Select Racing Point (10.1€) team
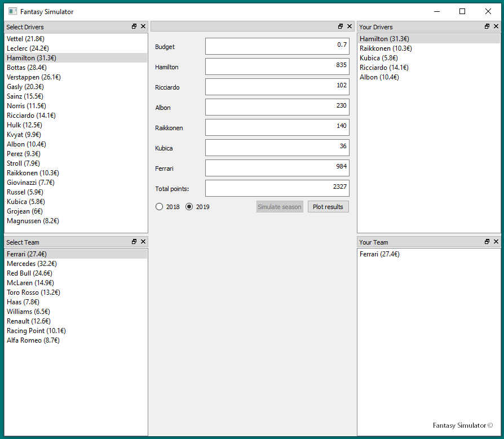Image resolution: width=504 pixels, height=439 pixels. click(76, 331)
